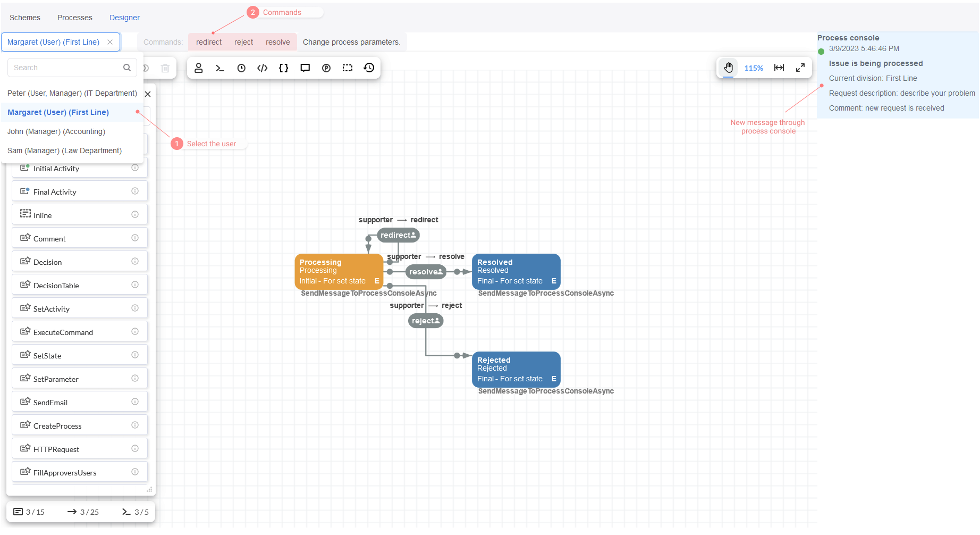Select John (Manager) (Accounting)
The image size is (980, 535).
72,131
